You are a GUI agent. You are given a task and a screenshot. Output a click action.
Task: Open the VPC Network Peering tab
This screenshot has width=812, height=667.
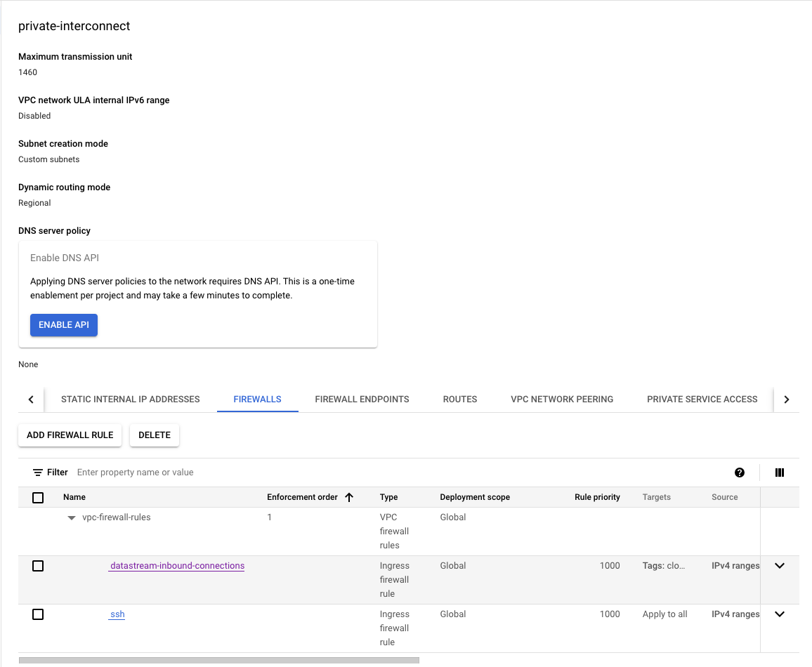point(561,399)
